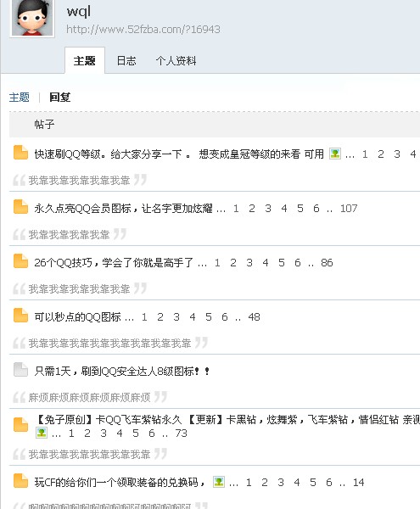Screen dimensions: 420x509
Task: Open thread 只需1天，刷到QQ安全达人8级图标
Action: pyautogui.click(x=121, y=371)
